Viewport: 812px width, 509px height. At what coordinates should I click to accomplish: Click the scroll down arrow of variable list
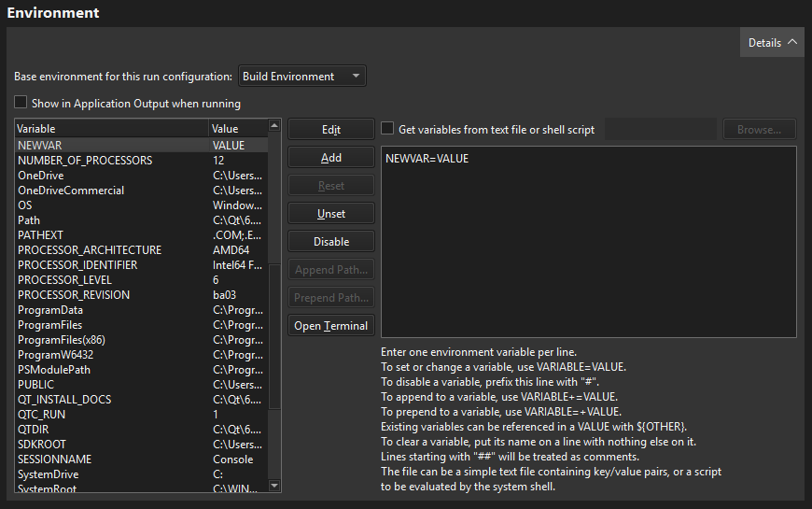click(274, 486)
